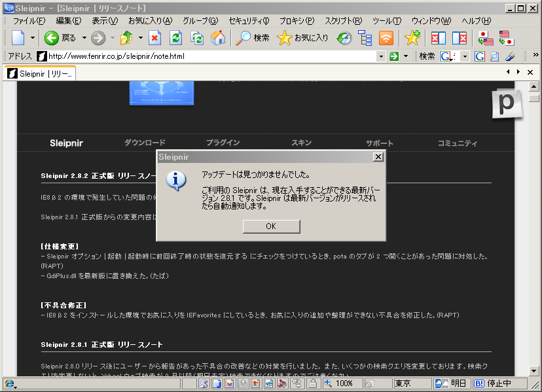
Task: Open the search engine dropdown arrow
Action: coord(465,56)
